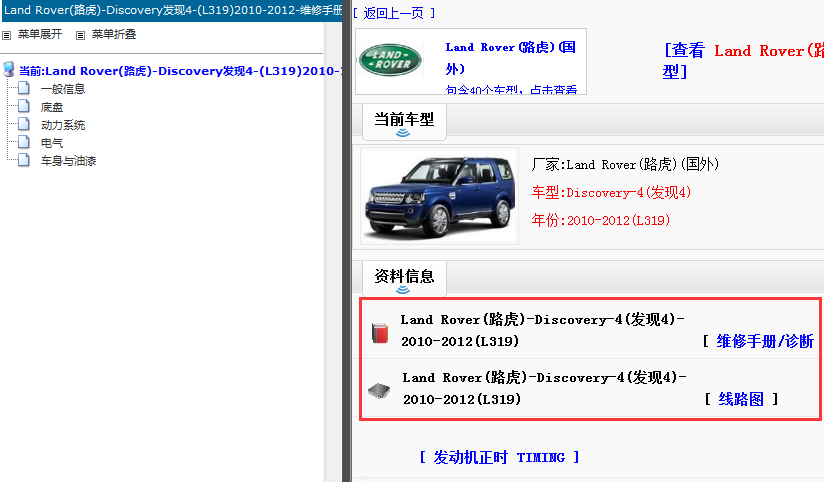Open the Land Rover(路虎)(国外) brand link
This screenshot has height=482, width=824.
[510, 58]
